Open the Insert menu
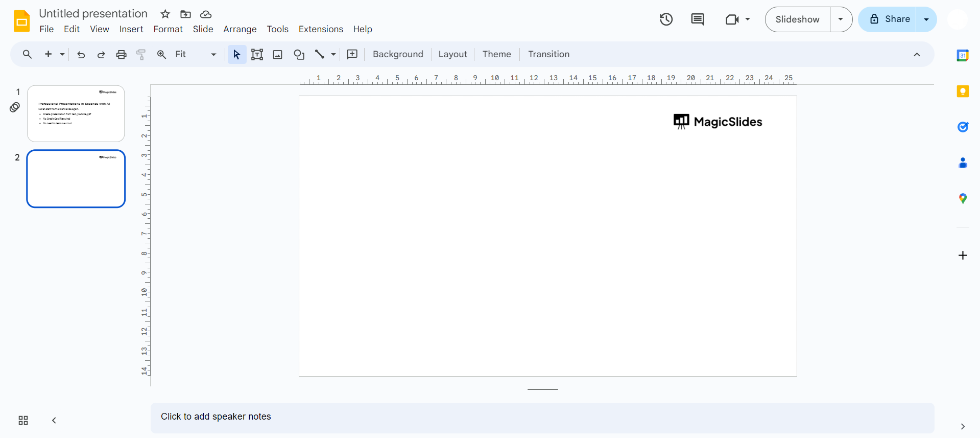Screen dimensions: 980x438 [131, 29]
